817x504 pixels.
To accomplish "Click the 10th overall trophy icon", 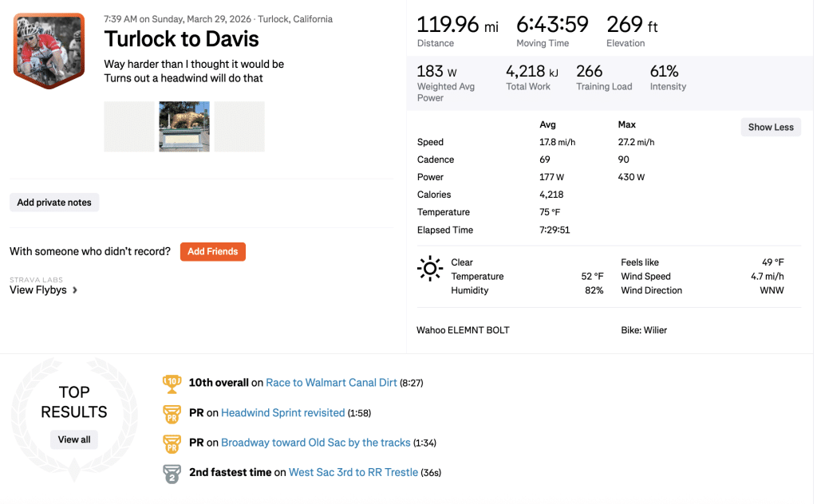I will 172,383.
